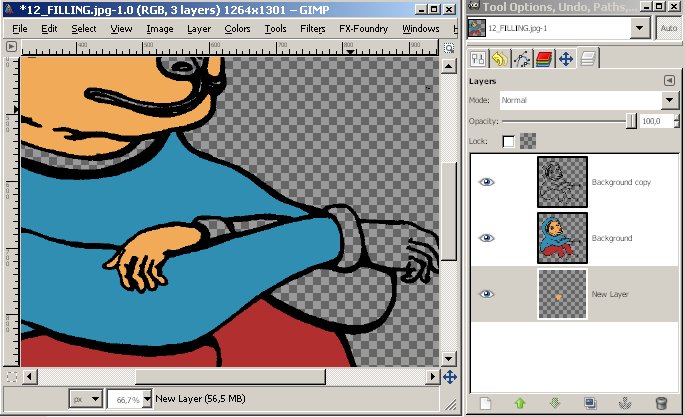Screen dimensions: 685x417
Task: Click the canvas scroll right arrow
Action: (432, 376)
